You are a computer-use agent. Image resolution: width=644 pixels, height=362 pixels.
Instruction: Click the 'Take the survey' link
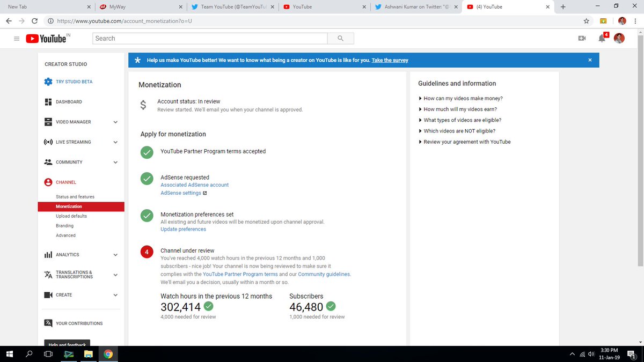tap(390, 60)
